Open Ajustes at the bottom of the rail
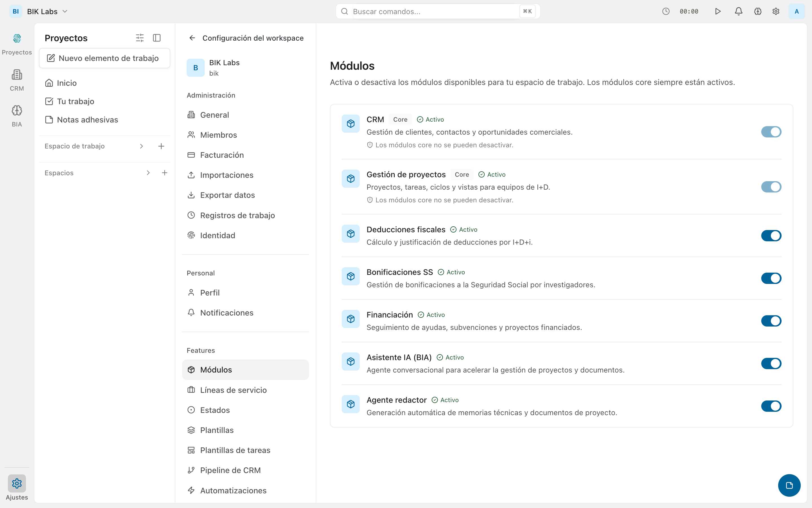This screenshot has width=812, height=508. pos(17,488)
